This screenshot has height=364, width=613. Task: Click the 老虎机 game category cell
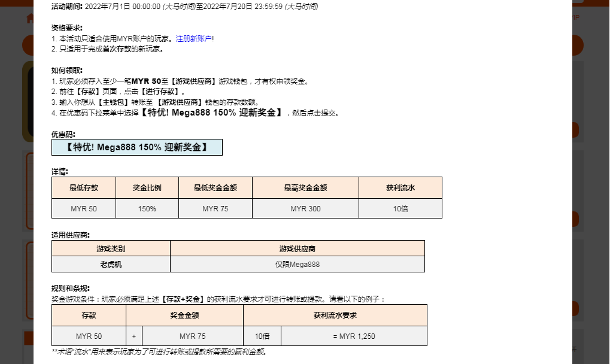coord(111,265)
